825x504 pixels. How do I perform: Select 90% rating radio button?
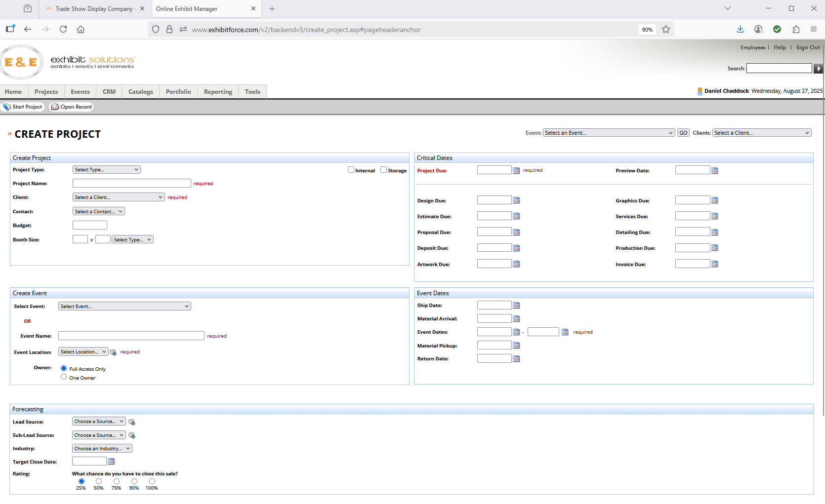click(134, 481)
